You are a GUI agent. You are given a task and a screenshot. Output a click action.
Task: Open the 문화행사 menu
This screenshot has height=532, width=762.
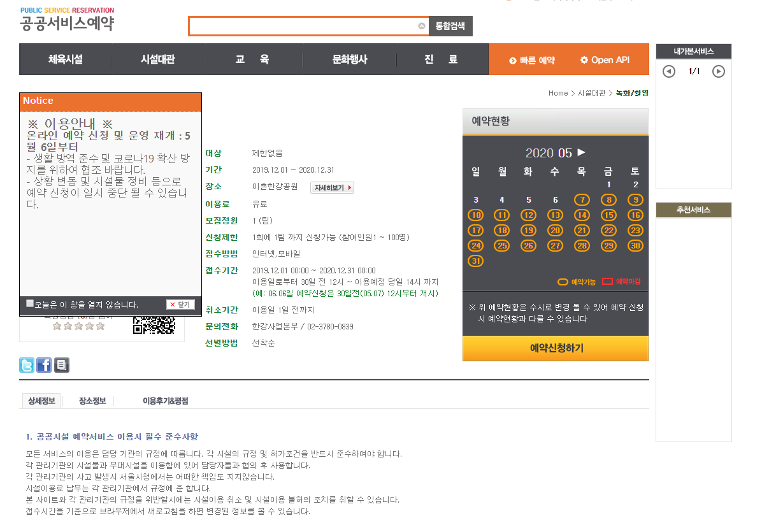coord(349,59)
